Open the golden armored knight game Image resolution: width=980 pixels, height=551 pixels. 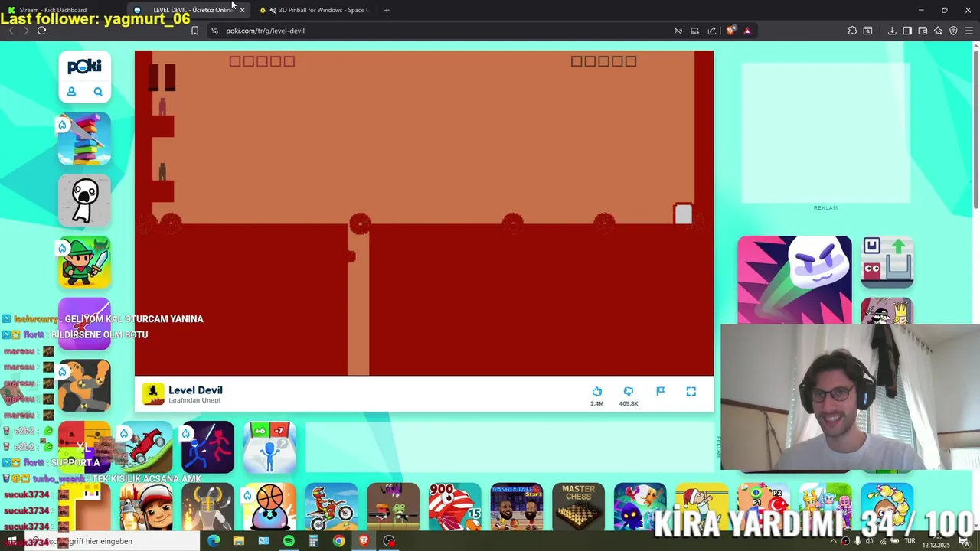coord(207,507)
